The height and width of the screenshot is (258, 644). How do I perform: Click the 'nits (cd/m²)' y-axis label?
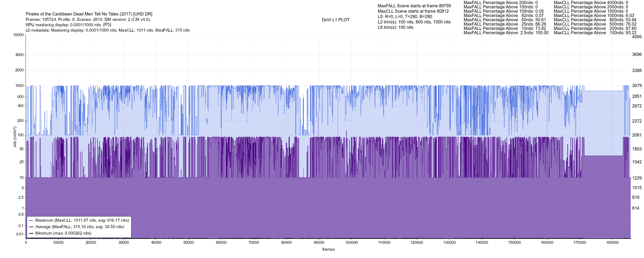15,137
